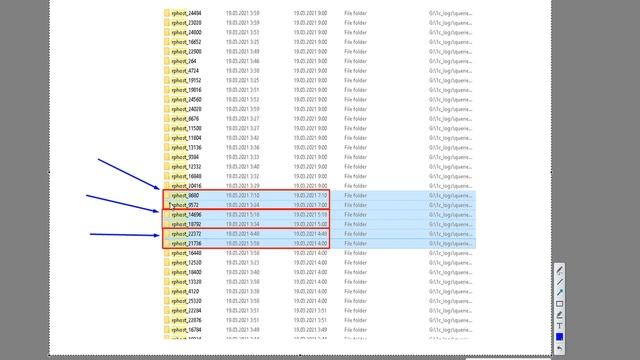Select the rphost_22876 folder name
The width and height of the screenshot is (640, 360).
point(186,320)
